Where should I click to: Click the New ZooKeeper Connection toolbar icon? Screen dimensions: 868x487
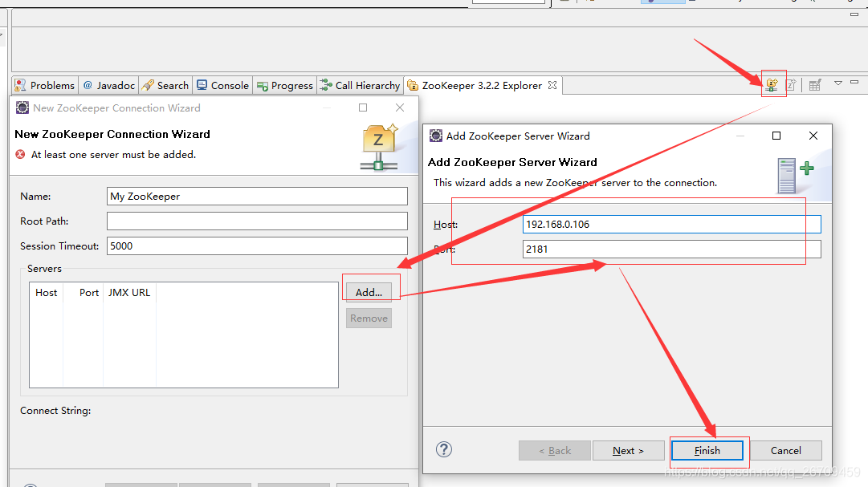(x=772, y=85)
